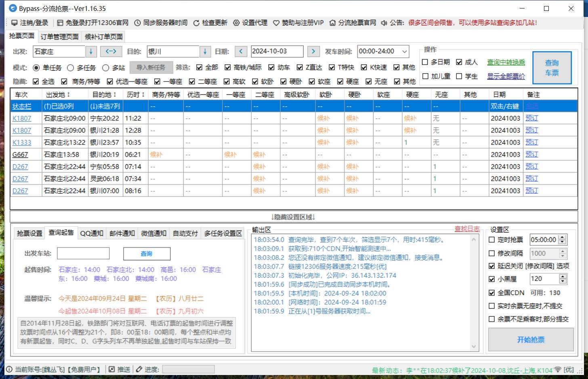This screenshot has height=379, width=588.
Task: Open the 抢票设置 tab
Action: coord(29,233)
